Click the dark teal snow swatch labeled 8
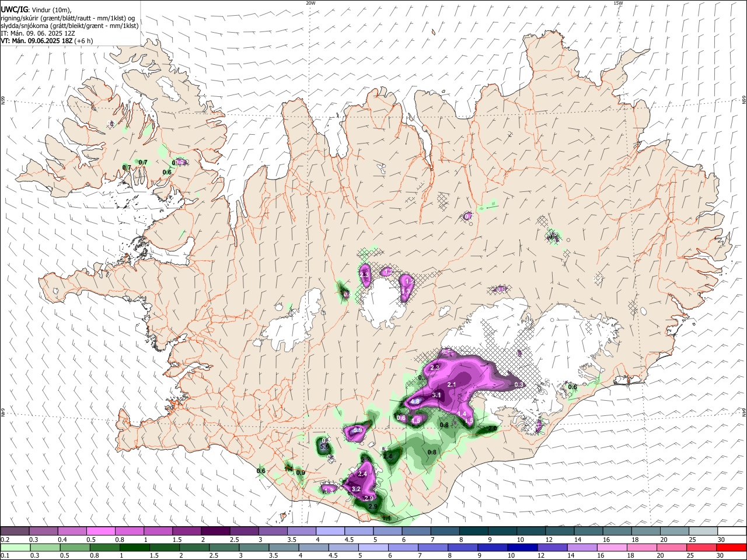 (473, 531)
